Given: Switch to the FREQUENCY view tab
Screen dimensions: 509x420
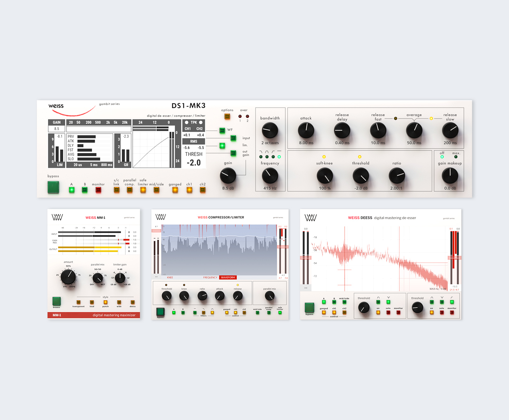Looking at the screenshot, I should (x=210, y=277).
